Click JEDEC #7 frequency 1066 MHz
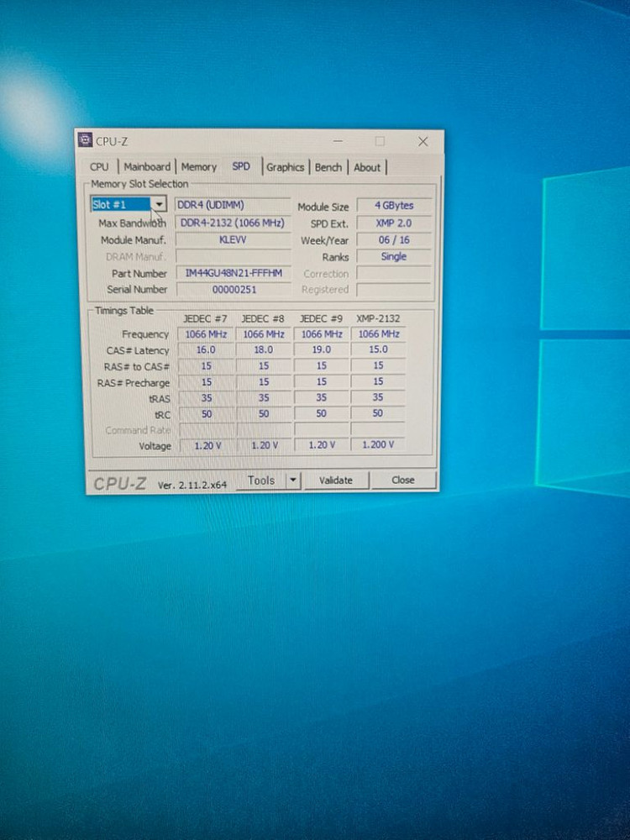 point(207,334)
